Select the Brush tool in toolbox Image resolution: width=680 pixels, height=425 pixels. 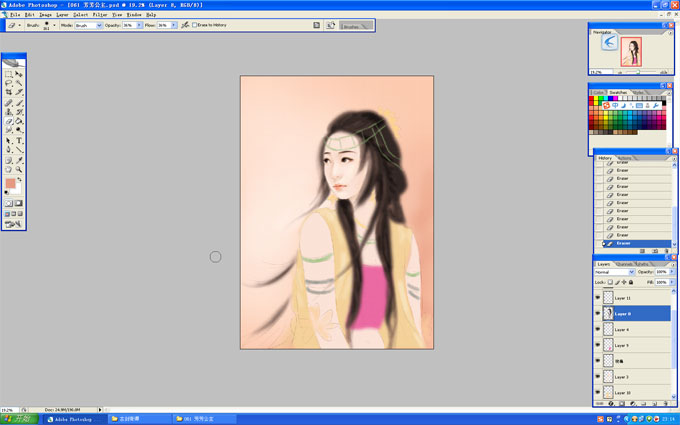click(x=19, y=103)
